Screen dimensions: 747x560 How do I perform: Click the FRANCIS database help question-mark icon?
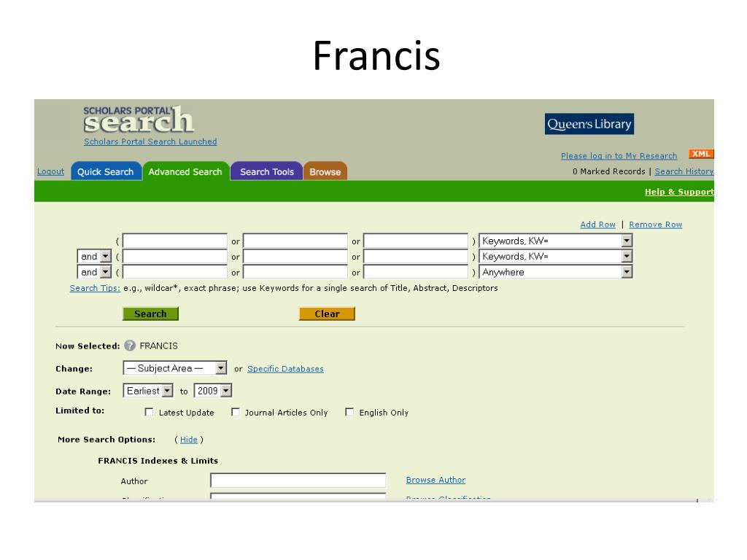point(130,346)
